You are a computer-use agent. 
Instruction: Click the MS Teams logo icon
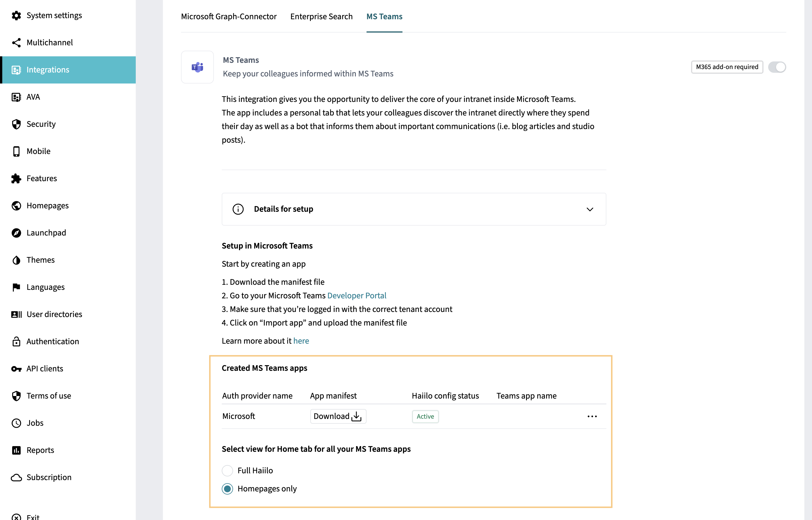click(197, 67)
